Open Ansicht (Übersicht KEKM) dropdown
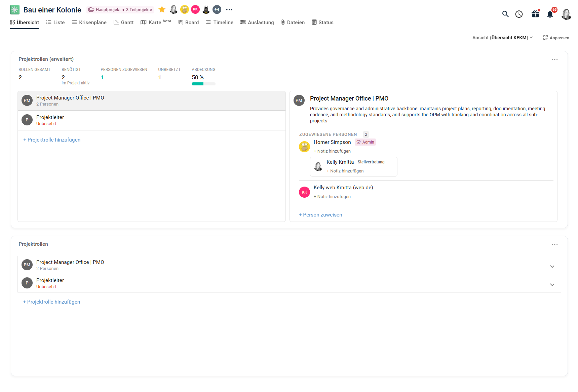 point(503,38)
